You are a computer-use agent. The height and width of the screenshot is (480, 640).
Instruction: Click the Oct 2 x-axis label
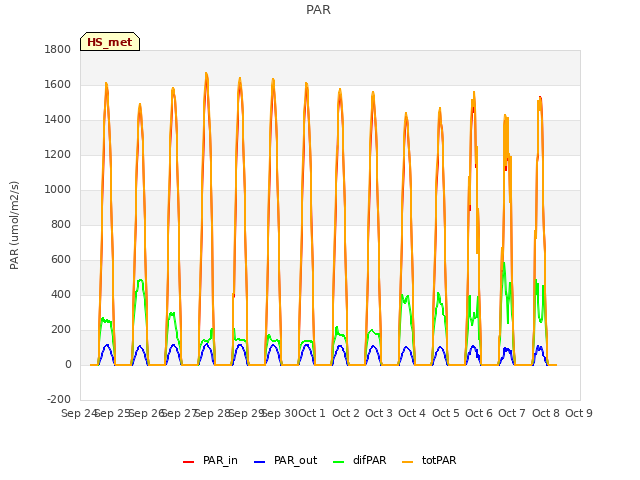tap(346, 413)
